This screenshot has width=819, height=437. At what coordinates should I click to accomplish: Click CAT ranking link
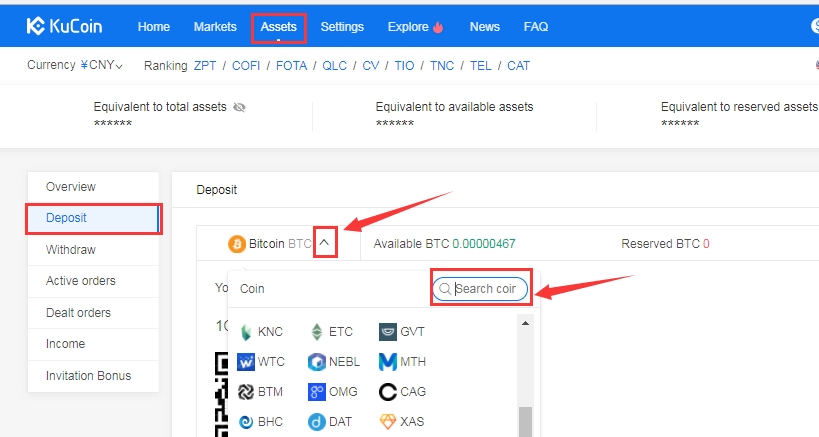pyautogui.click(x=519, y=66)
